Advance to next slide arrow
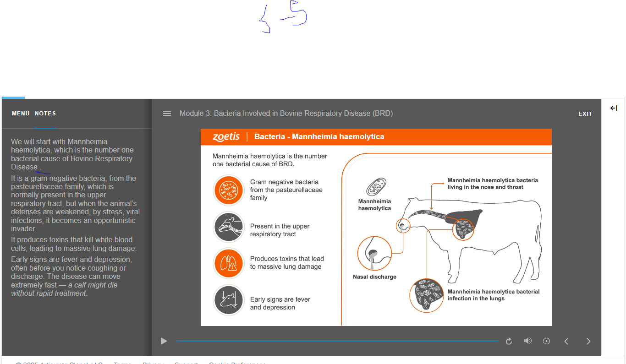This screenshot has height=364, width=626. coord(588,341)
